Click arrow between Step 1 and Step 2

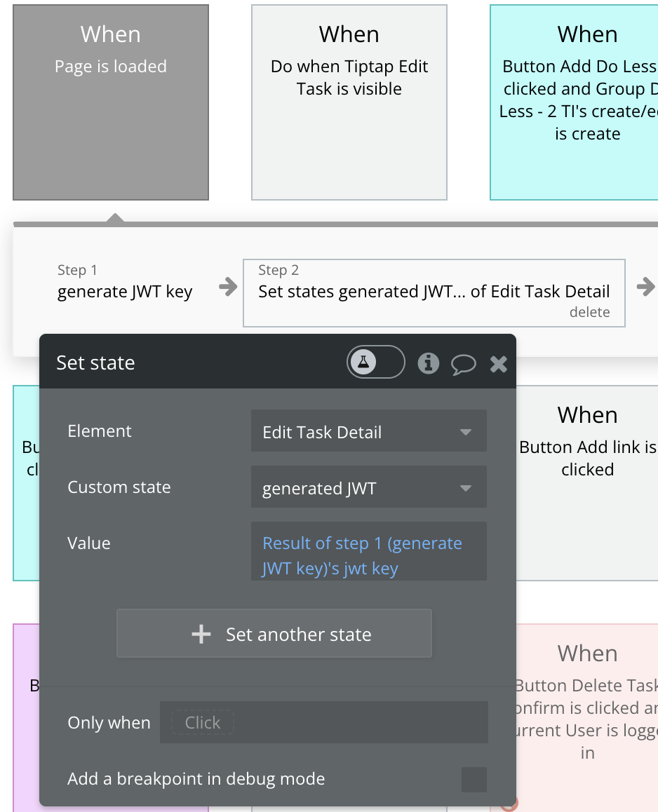coord(227,286)
